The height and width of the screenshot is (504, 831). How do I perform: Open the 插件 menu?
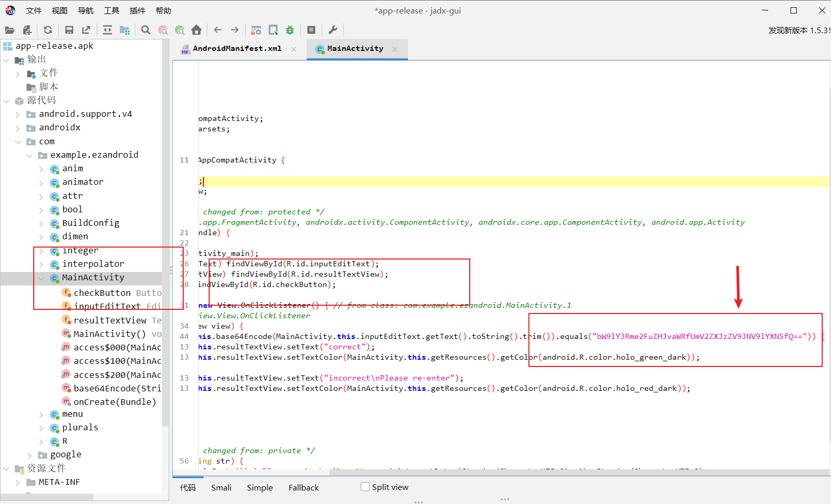[138, 10]
